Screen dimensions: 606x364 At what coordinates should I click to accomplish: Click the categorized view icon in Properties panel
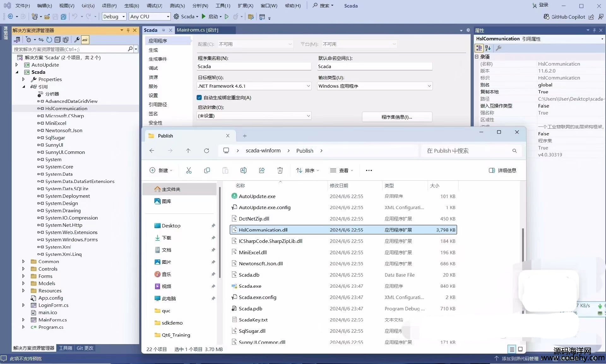(x=479, y=48)
